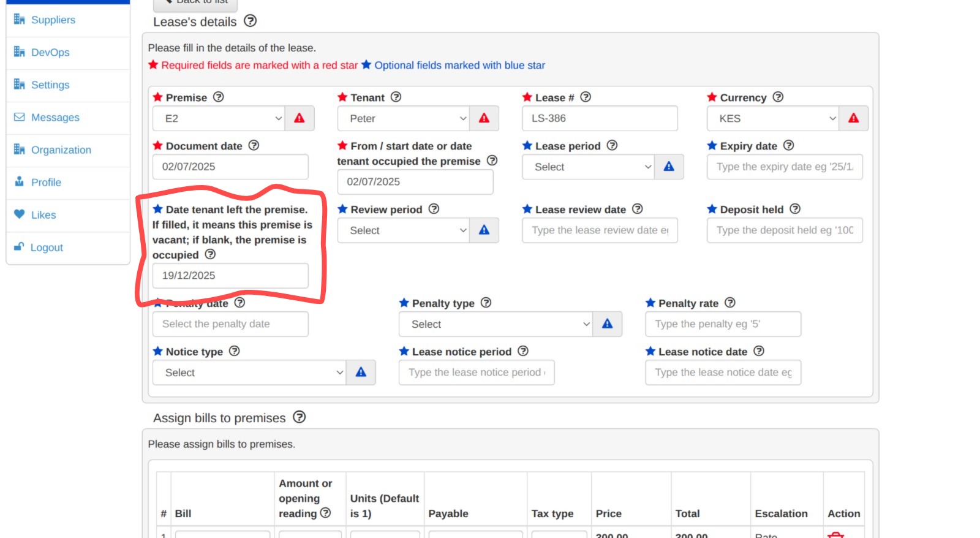Open the Currency dropdown set to KES
Image resolution: width=980 pixels, height=538 pixels.
(772, 118)
